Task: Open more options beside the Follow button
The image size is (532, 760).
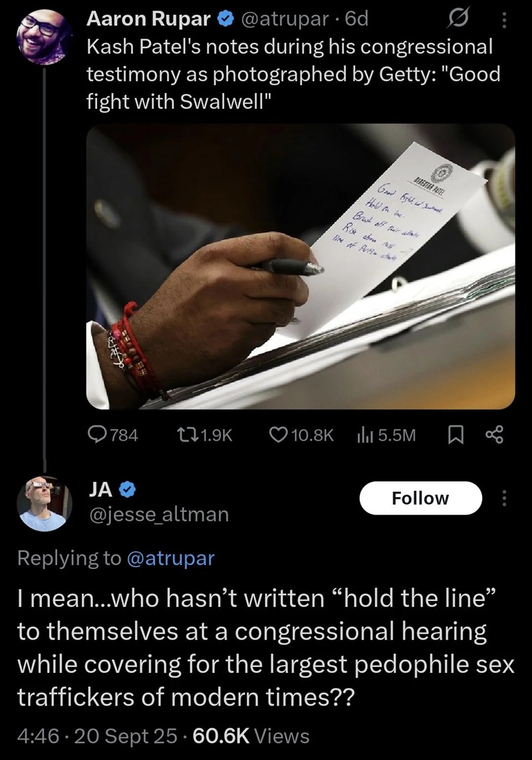Action: pyautogui.click(x=504, y=498)
